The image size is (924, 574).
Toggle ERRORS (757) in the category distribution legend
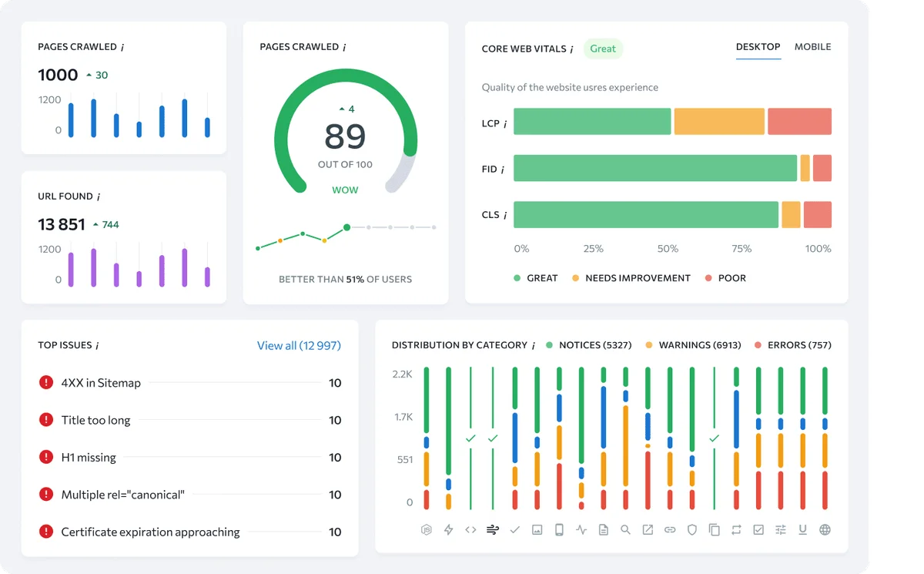[792, 345]
